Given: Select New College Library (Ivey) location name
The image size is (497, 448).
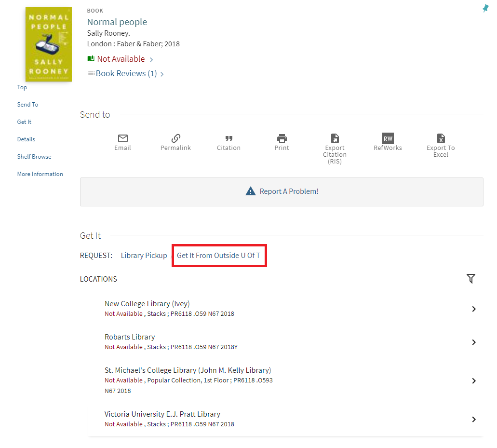Looking at the screenshot, I should pos(147,304).
